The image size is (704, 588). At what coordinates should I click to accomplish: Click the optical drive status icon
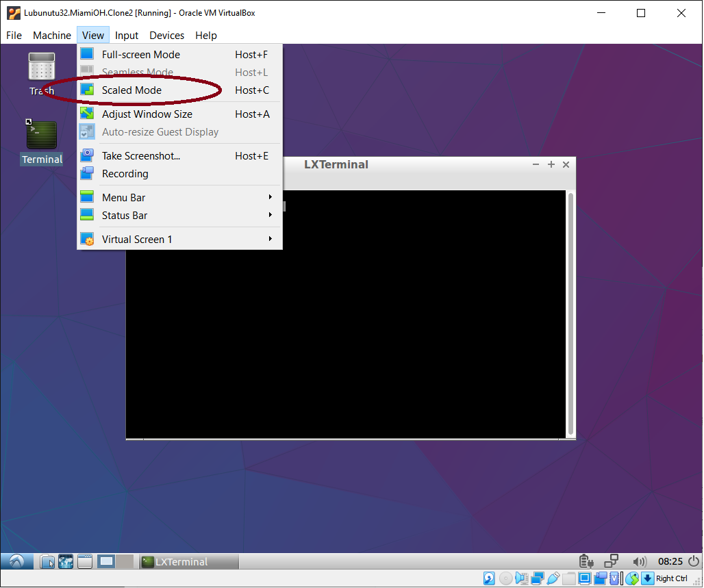point(505,578)
